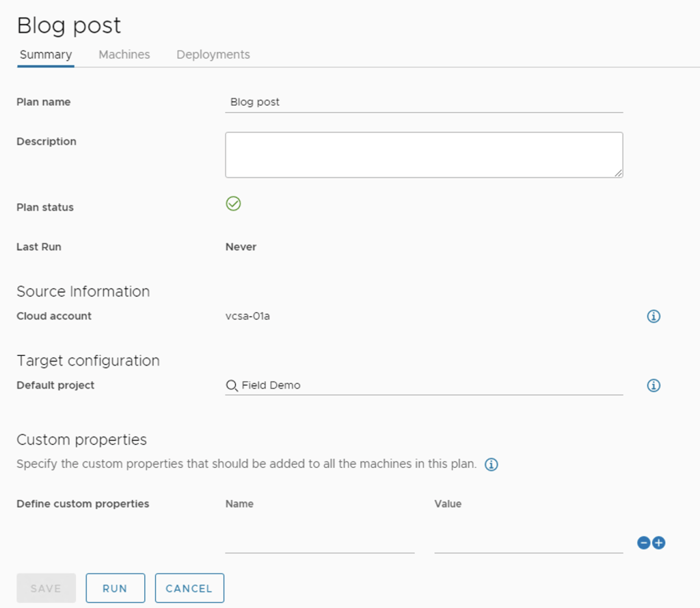Click the green plan status checkmark icon
The image size is (700, 608).
(233, 204)
